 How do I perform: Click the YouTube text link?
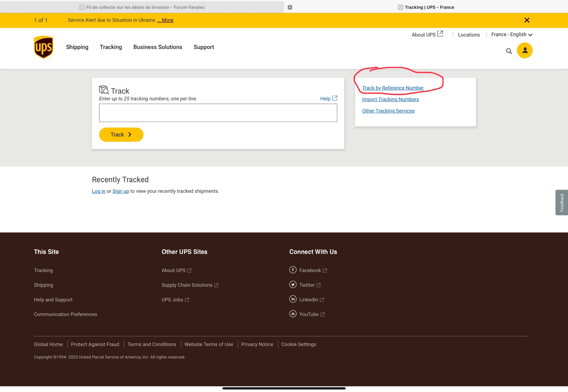[309, 314]
